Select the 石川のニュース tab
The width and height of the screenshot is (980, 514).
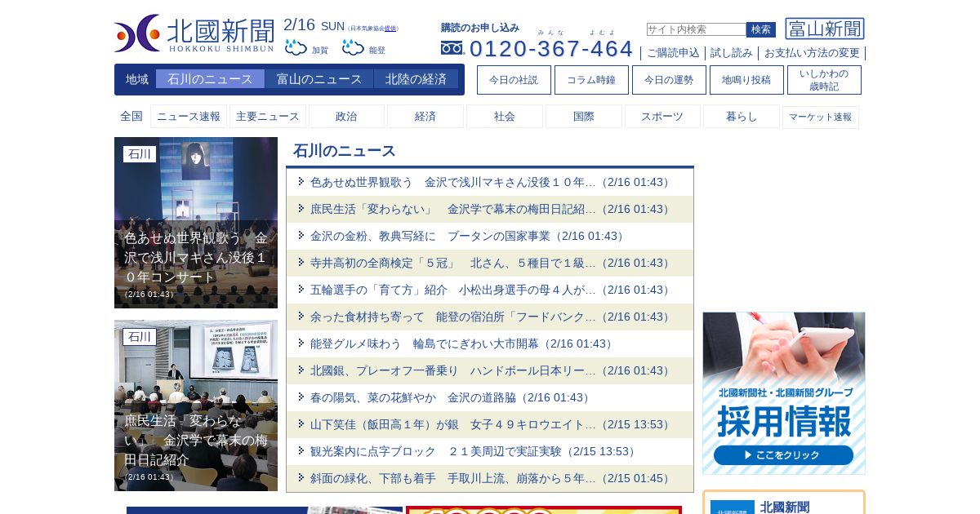(x=210, y=79)
